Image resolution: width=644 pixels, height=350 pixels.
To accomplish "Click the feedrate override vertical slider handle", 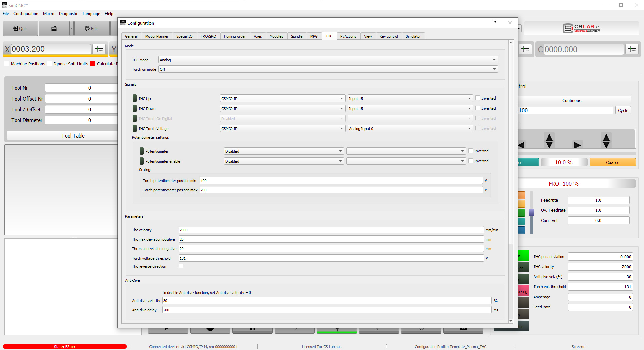I will pos(531,213).
